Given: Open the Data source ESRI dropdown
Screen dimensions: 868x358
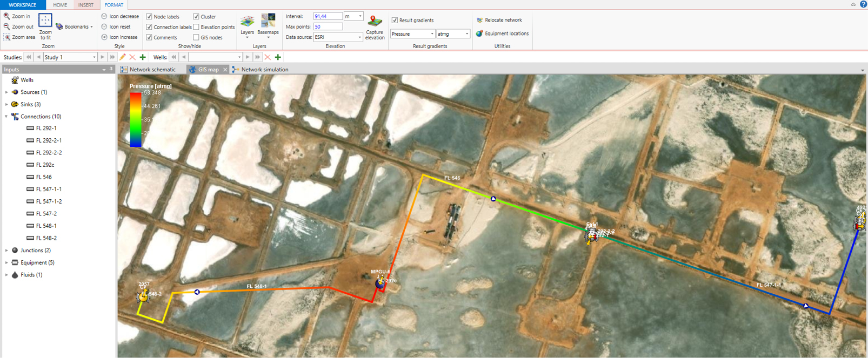Looking at the screenshot, I should click(359, 37).
